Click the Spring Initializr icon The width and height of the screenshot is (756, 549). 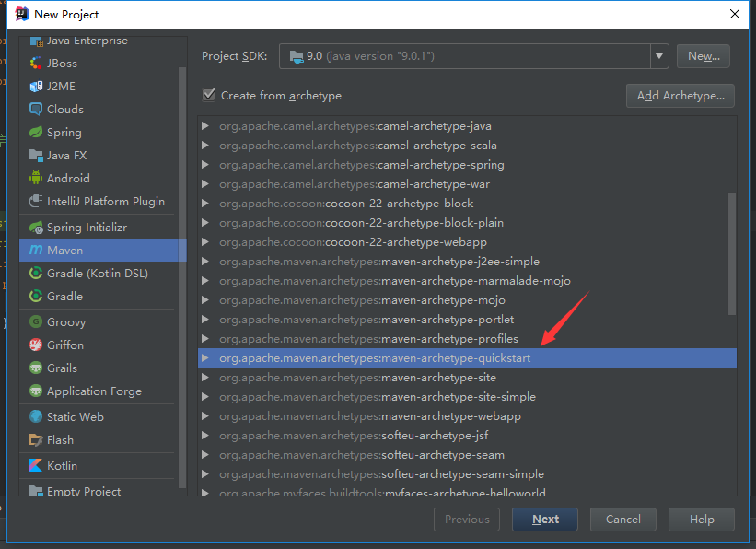(x=36, y=228)
